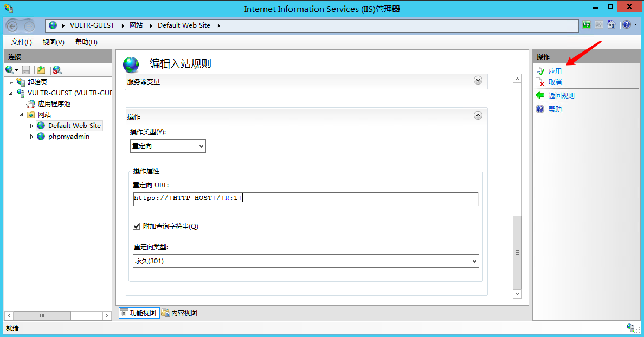Open the help question mark icon top right
Viewport: 644px width, 337px height.
[626, 24]
